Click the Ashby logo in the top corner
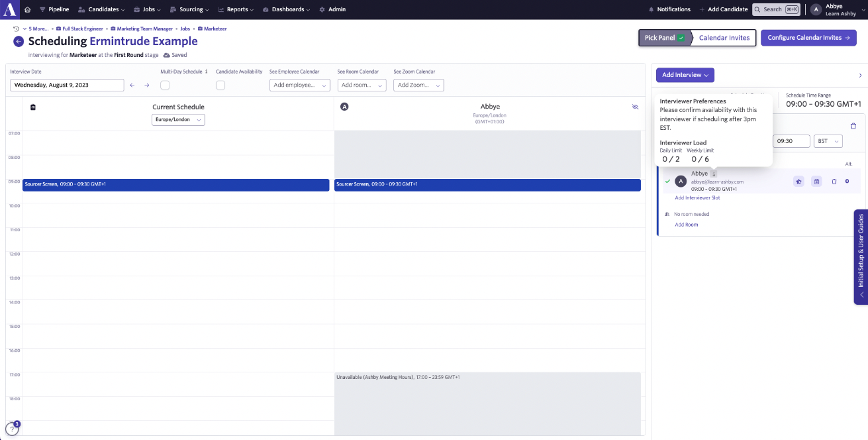 (x=9, y=9)
